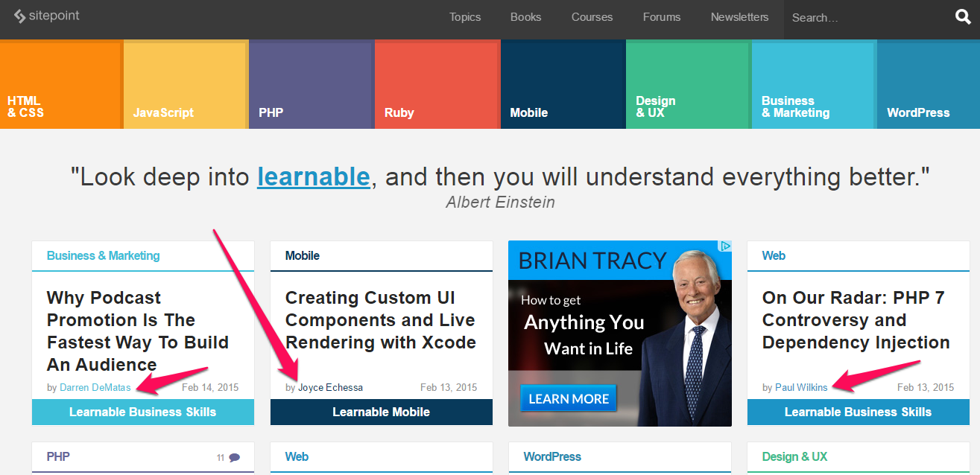
Task: Click the SitePoint logo
Action: tap(46, 16)
